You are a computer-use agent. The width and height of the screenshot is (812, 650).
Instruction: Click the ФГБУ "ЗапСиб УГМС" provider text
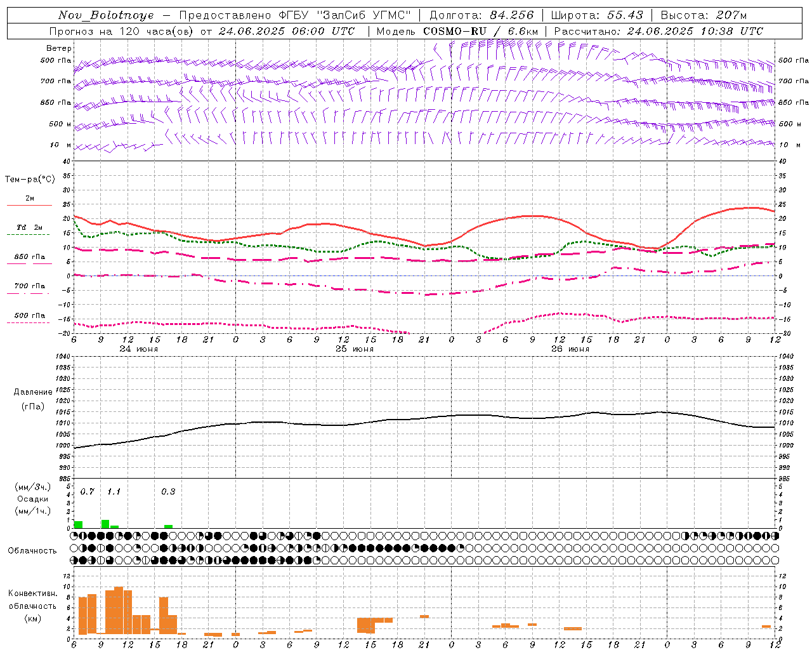click(x=344, y=15)
